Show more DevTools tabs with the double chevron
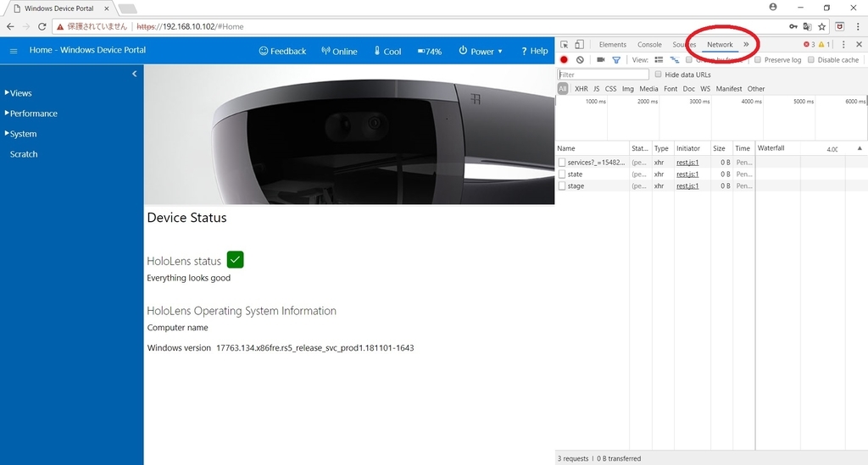Viewport: 868px width, 465px height. pyautogui.click(x=746, y=45)
